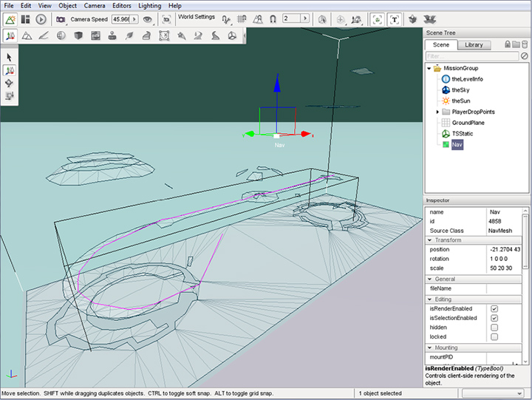Select the Terrain Editor tool icon
Image resolution: width=532 pixels, height=400 pixels.
[x=27, y=35]
